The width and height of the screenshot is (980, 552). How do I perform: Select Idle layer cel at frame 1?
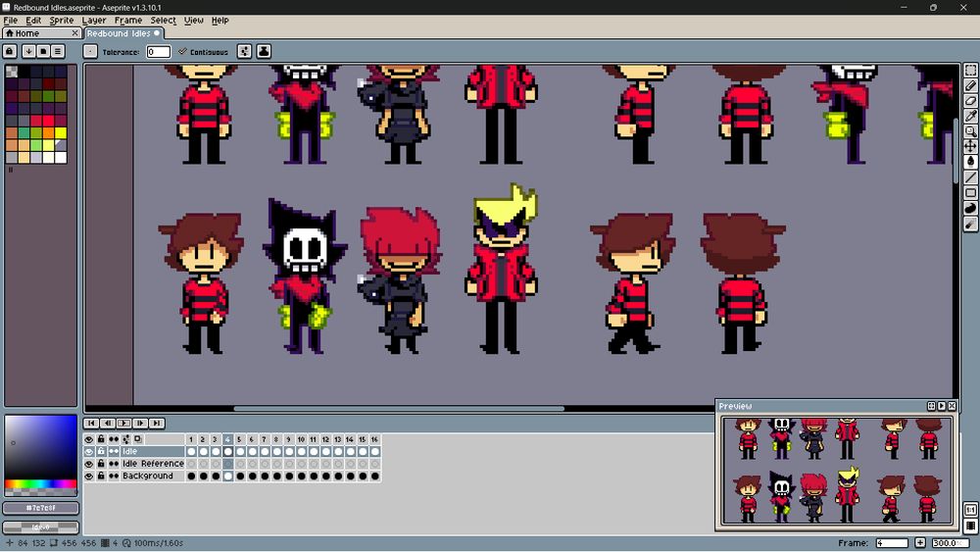191,451
